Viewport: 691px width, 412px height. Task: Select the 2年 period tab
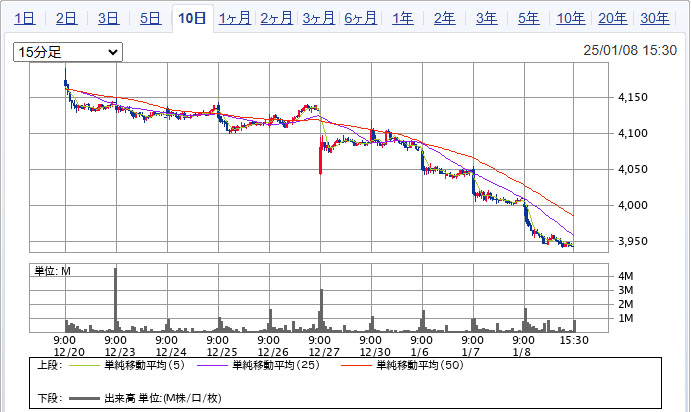pyautogui.click(x=444, y=18)
